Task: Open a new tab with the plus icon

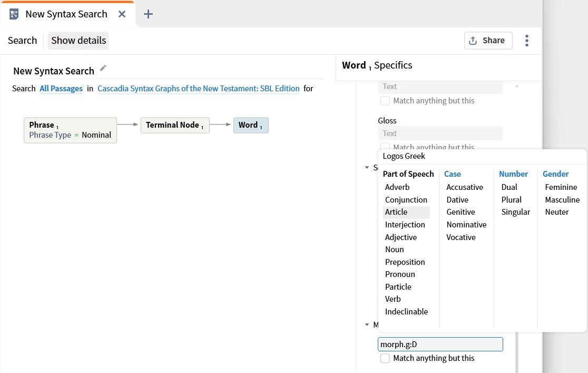Action: (148, 14)
